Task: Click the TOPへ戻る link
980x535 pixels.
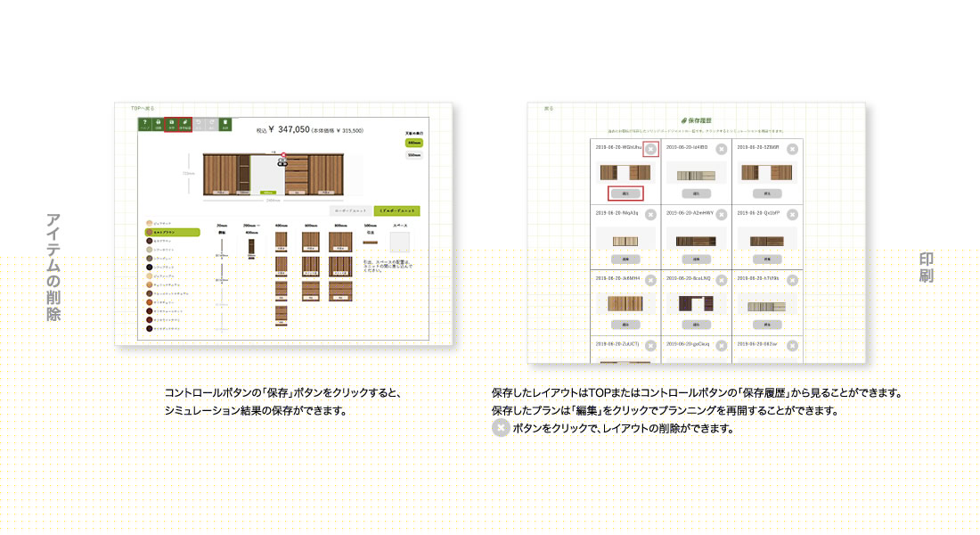Action: coord(143,107)
